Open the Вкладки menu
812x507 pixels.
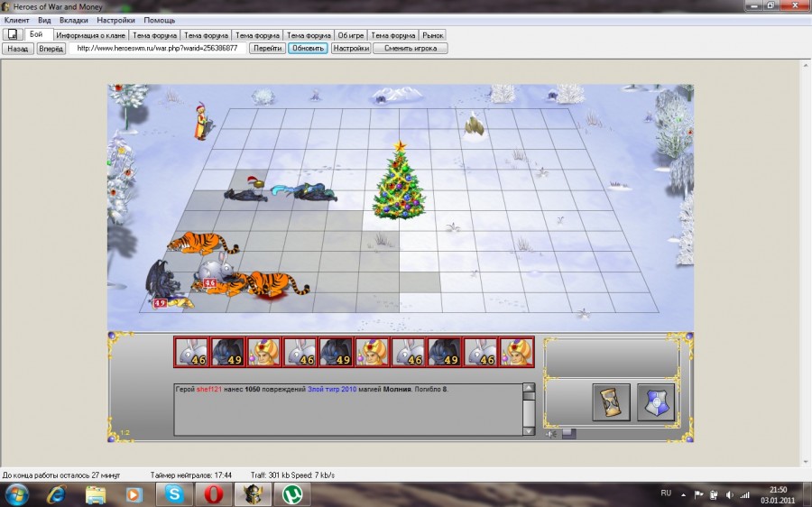(x=74, y=20)
